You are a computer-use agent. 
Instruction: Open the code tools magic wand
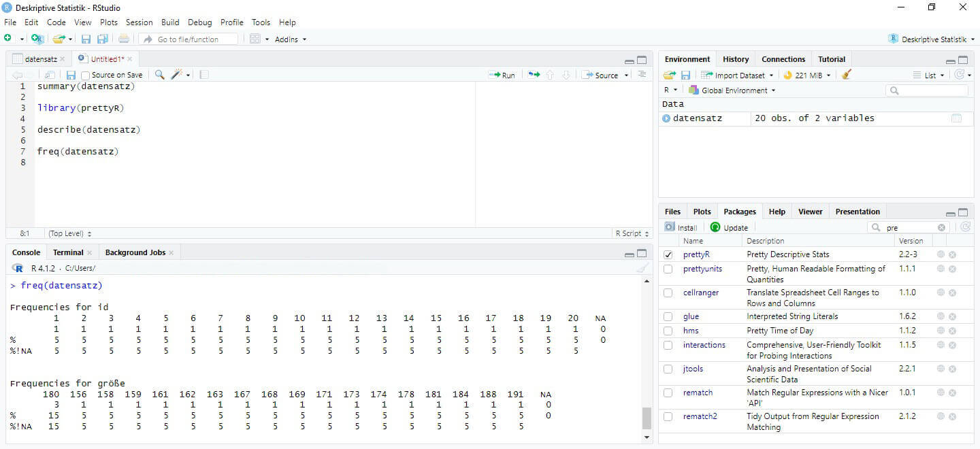click(178, 75)
